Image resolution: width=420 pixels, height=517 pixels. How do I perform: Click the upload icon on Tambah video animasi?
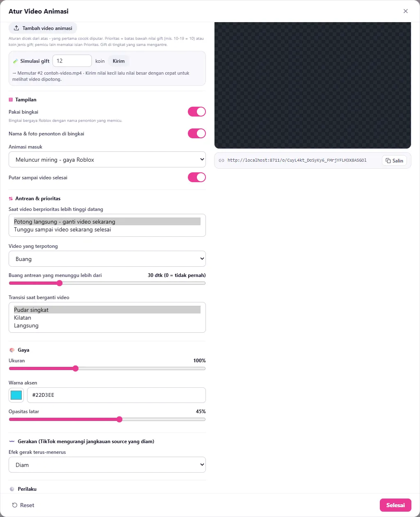click(x=16, y=28)
